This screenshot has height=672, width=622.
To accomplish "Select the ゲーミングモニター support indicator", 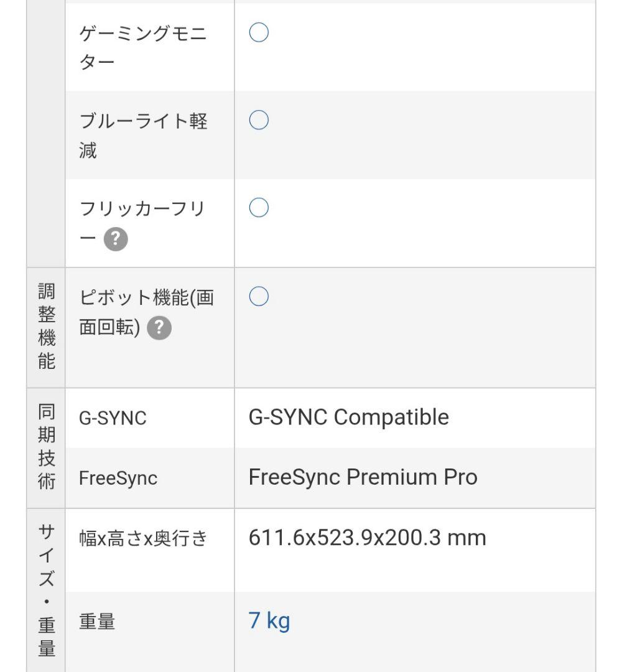I will 259,32.
